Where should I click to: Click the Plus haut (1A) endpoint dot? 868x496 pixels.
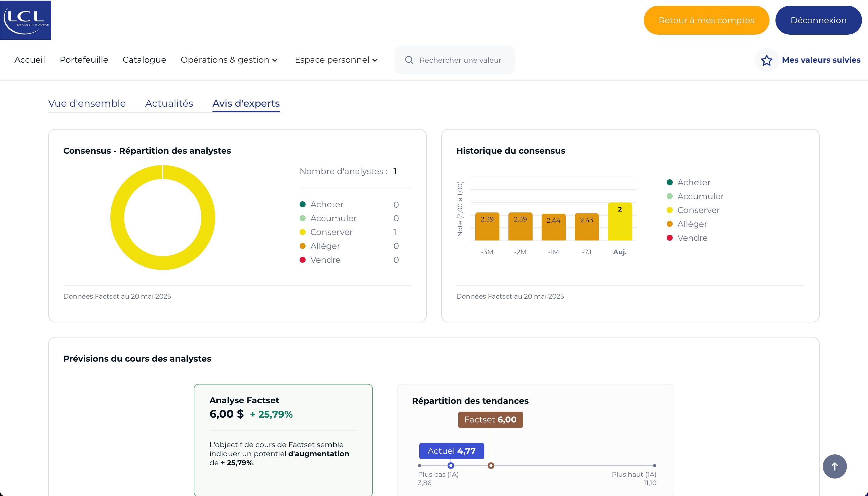654,465
